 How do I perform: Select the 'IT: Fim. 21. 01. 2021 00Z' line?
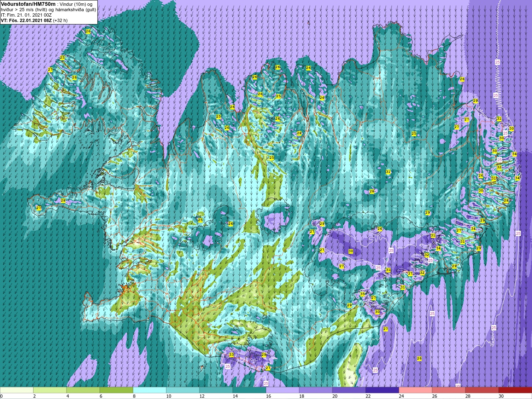click(26, 15)
